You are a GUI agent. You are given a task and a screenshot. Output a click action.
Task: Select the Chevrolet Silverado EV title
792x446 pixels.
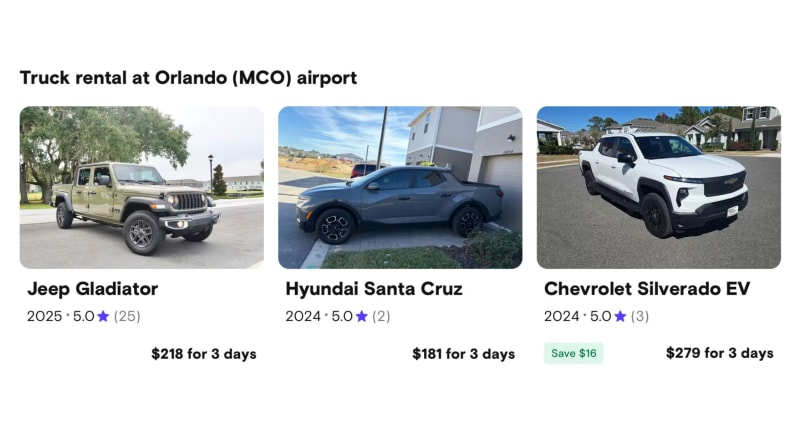pos(647,289)
